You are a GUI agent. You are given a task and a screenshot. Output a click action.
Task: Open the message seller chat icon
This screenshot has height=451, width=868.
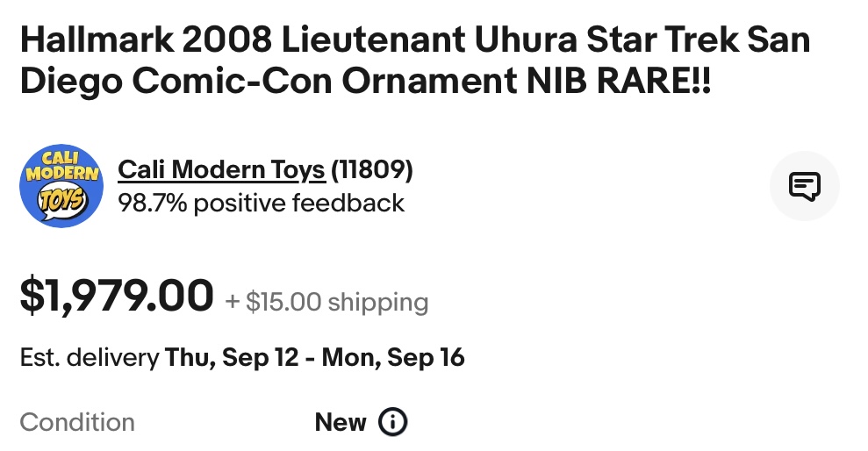[804, 185]
